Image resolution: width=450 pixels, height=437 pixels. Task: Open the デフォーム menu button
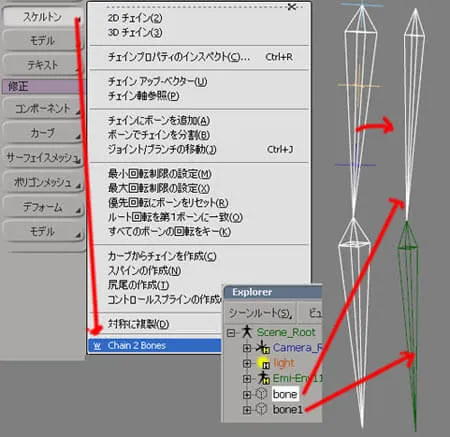point(42,207)
